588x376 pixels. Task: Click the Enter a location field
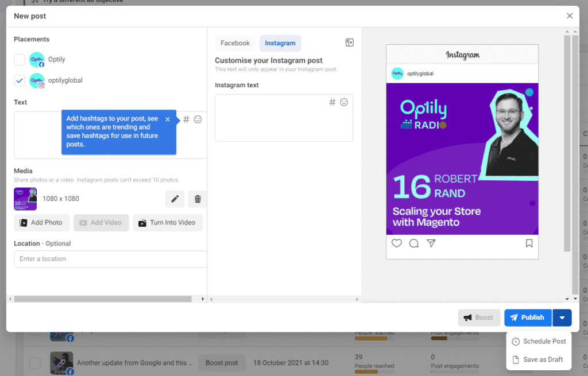pos(110,259)
